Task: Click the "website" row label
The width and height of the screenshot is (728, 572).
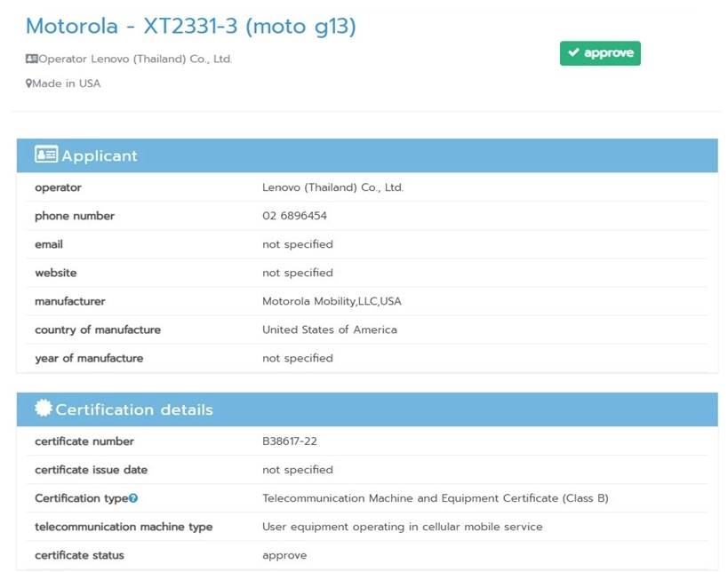Action: click(56, 273)
